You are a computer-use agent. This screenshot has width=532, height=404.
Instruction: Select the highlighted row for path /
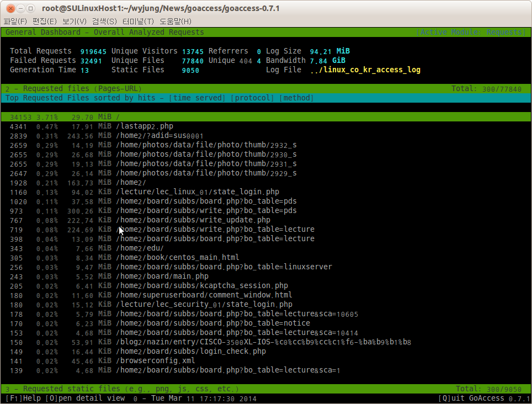(266, 117)
